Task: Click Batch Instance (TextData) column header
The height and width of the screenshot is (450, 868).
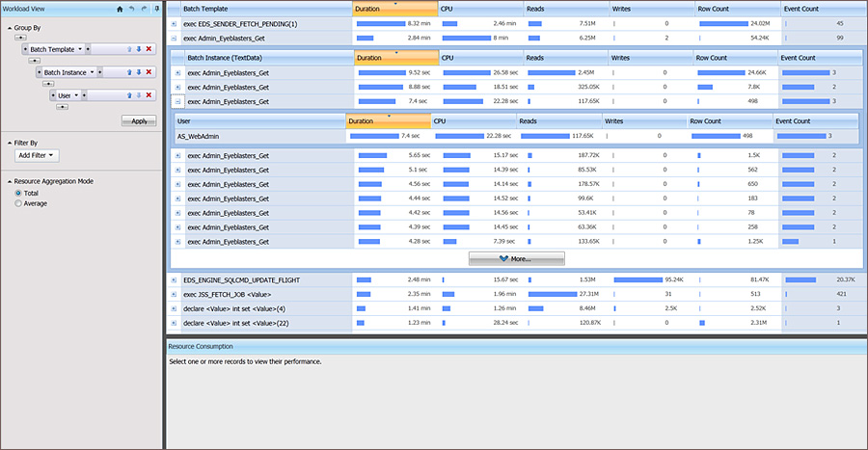Action: (269, 58)
